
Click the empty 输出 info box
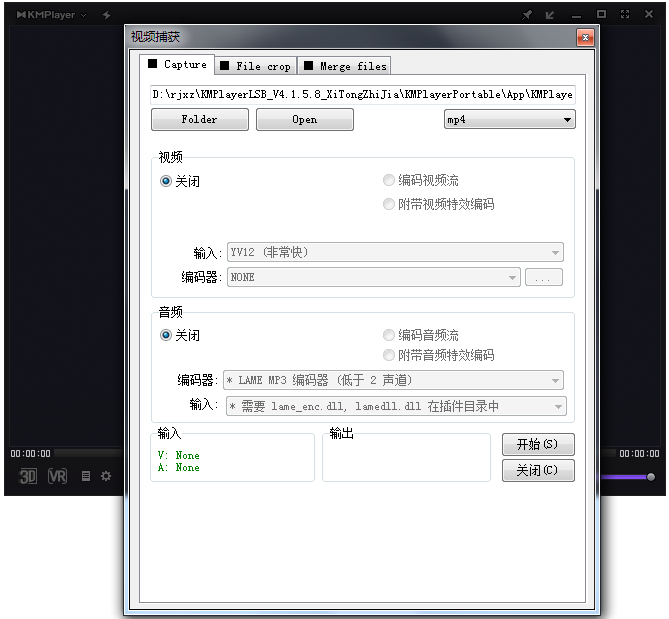click(406, 459)
